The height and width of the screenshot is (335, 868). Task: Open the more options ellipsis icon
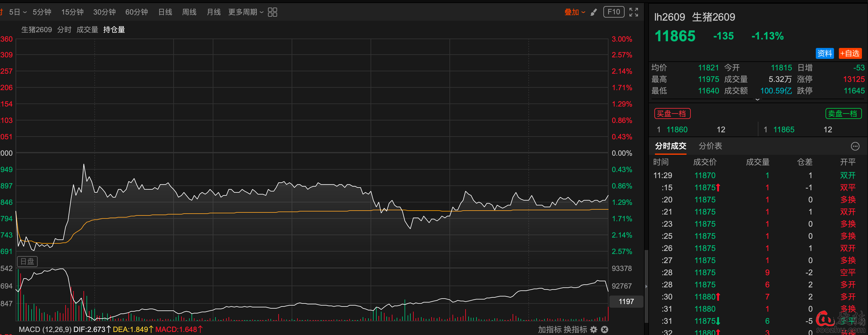point(855,146)
